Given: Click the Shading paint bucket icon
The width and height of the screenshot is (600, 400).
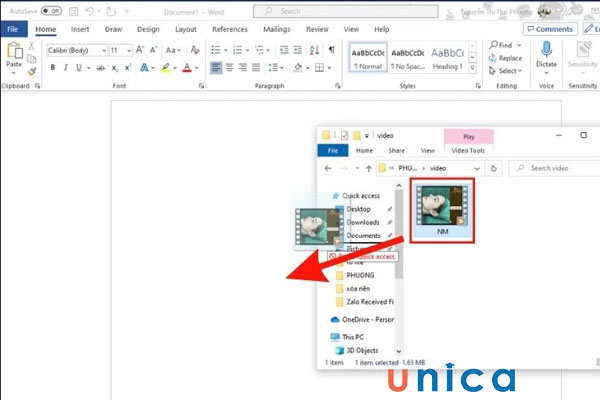Looking at the screenshot, I should [x=298, y=68].
